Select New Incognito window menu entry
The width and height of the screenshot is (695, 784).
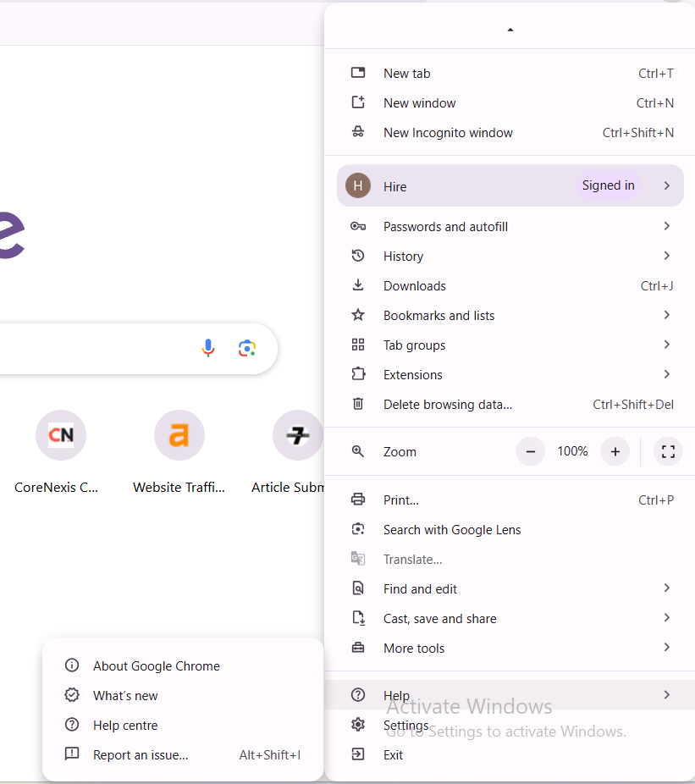[x=510, y=132]
